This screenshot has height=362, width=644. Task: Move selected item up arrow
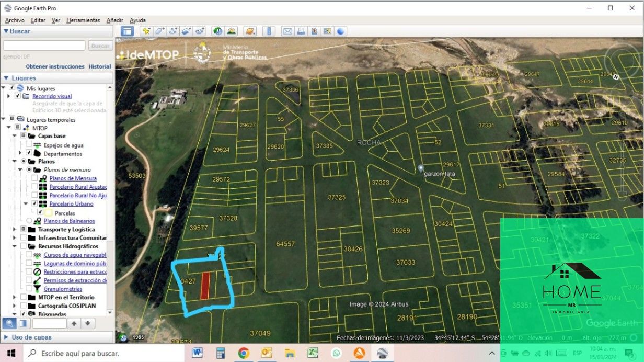coord(74,323)
